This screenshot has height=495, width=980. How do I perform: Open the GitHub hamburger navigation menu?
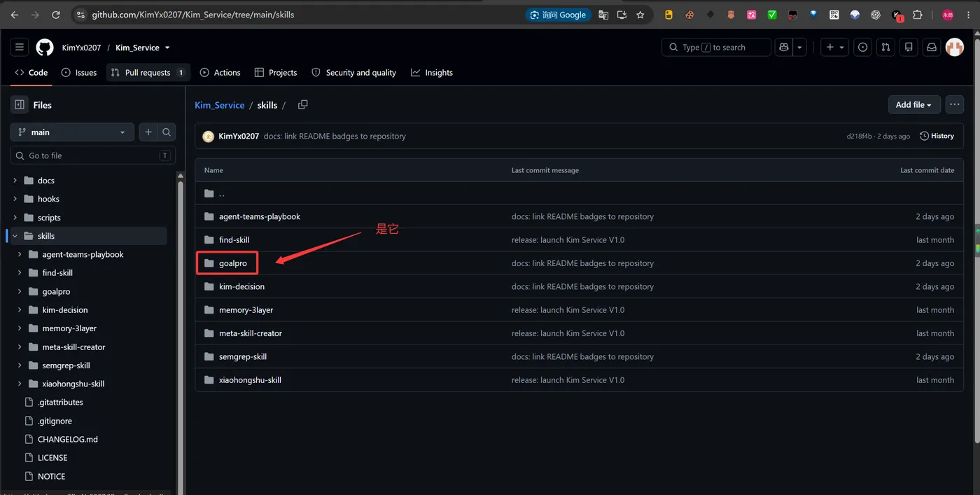20,48
